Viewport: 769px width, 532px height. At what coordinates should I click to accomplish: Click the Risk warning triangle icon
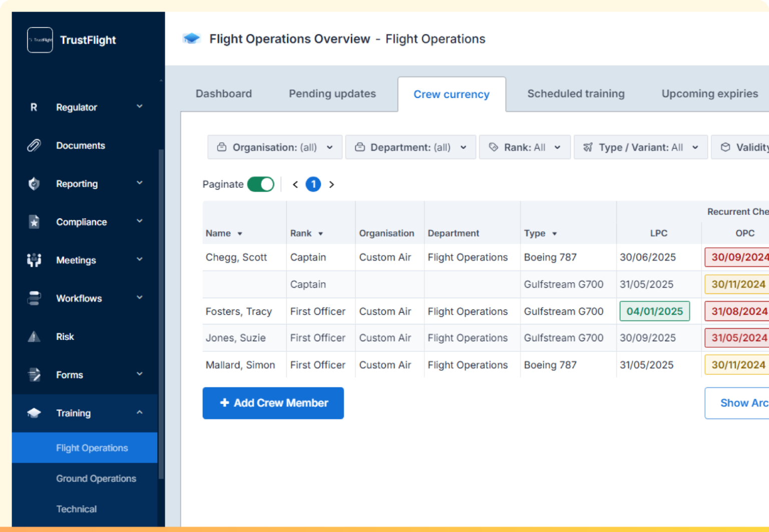pos(34,336)
